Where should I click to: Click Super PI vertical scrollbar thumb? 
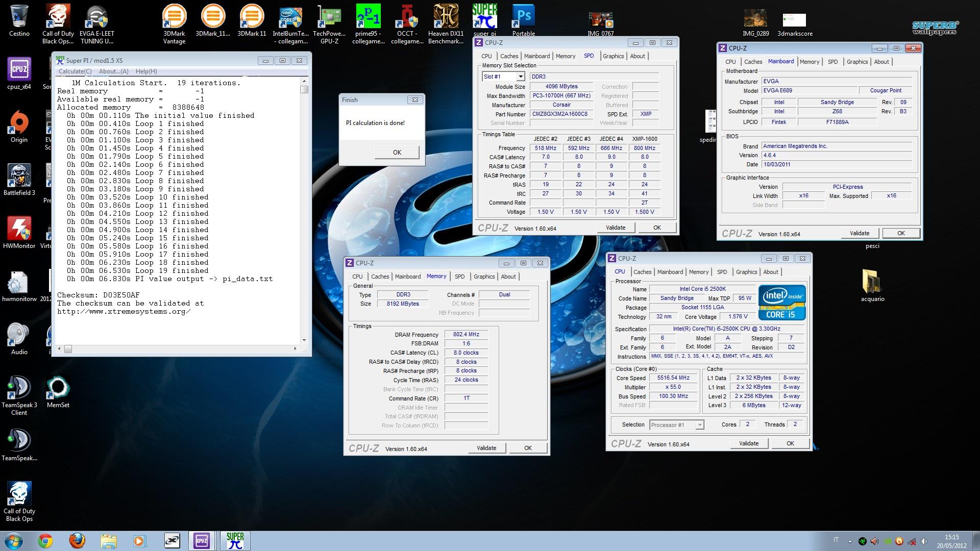(304, 89)
